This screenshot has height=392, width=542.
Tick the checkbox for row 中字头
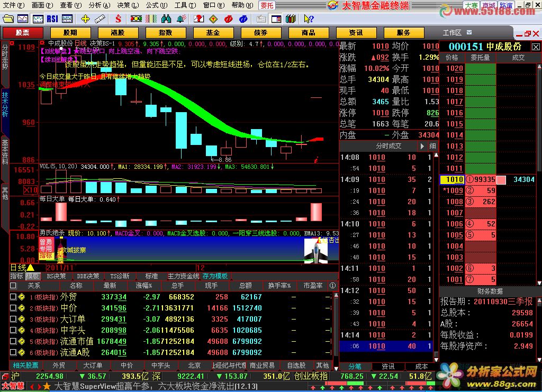pyautogui.click(x=13, y=330)
